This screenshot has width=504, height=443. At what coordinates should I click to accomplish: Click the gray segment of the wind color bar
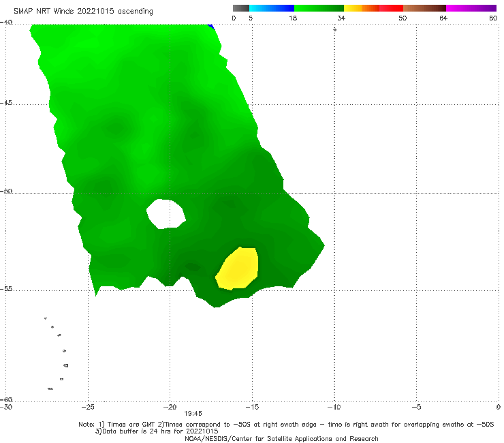click(240, 8)
